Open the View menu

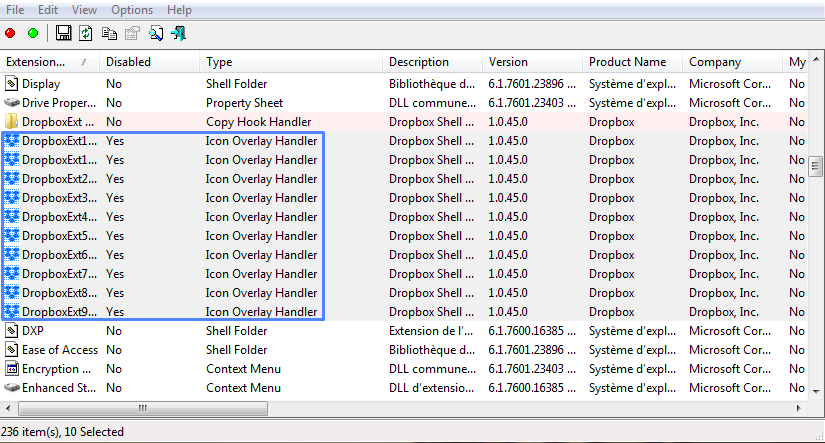coord(84,9)
